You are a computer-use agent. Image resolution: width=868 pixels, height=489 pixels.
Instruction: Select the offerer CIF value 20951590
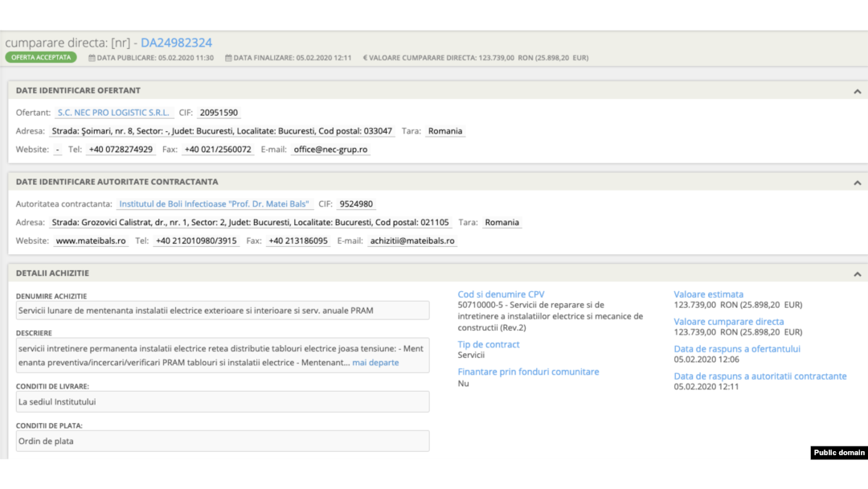pos(219,113)
